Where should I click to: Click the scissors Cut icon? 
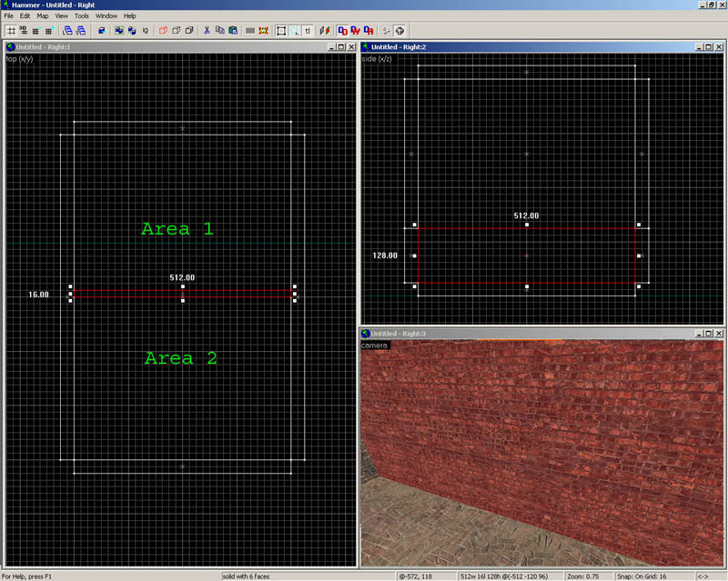click(207, 30)
